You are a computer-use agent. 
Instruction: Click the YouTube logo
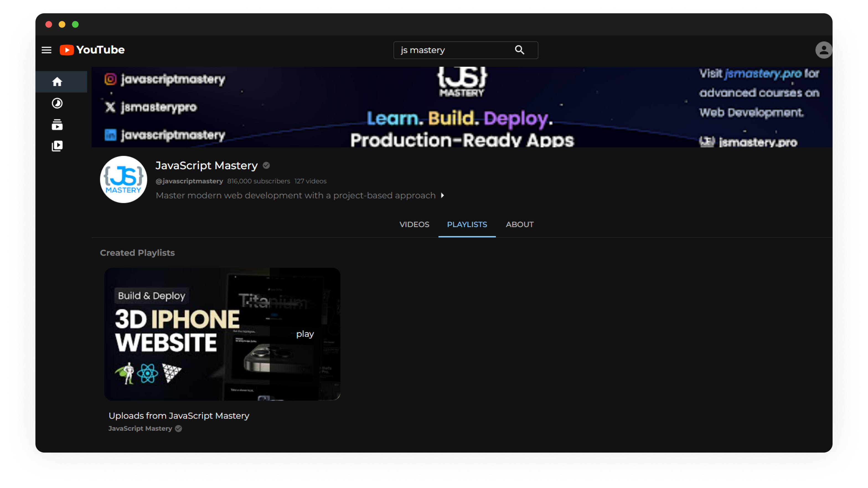pos(92,50)
